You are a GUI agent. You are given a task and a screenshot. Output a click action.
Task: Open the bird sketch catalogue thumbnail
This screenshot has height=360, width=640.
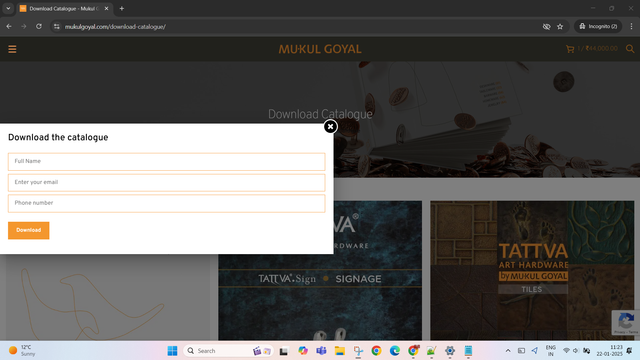pos(108,297)
